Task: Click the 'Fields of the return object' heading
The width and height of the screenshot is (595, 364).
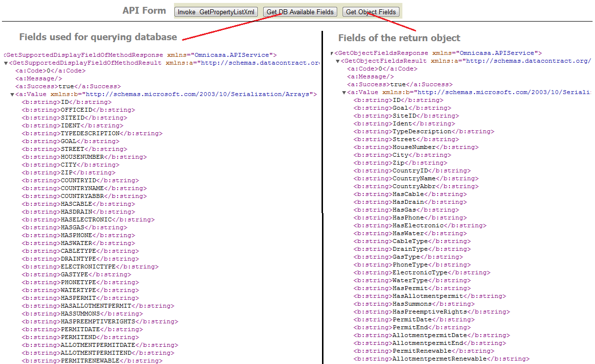Action: click(x=399, y=38)
